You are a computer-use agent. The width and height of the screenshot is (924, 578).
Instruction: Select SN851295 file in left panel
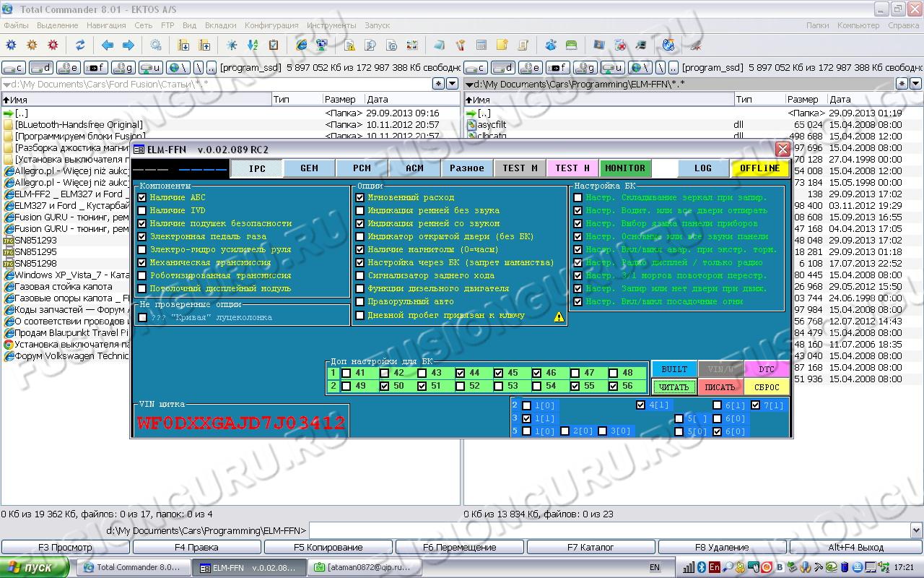[35, 251]
